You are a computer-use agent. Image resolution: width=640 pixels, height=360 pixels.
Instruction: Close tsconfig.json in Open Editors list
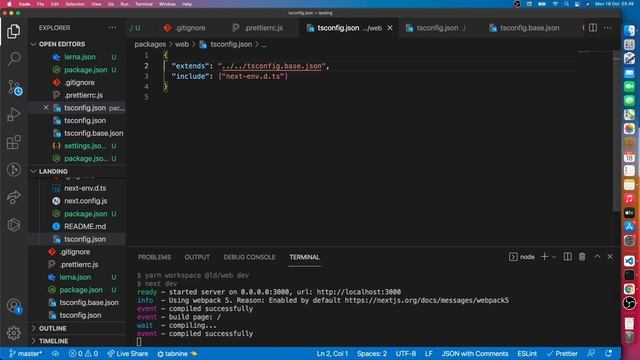46,108
